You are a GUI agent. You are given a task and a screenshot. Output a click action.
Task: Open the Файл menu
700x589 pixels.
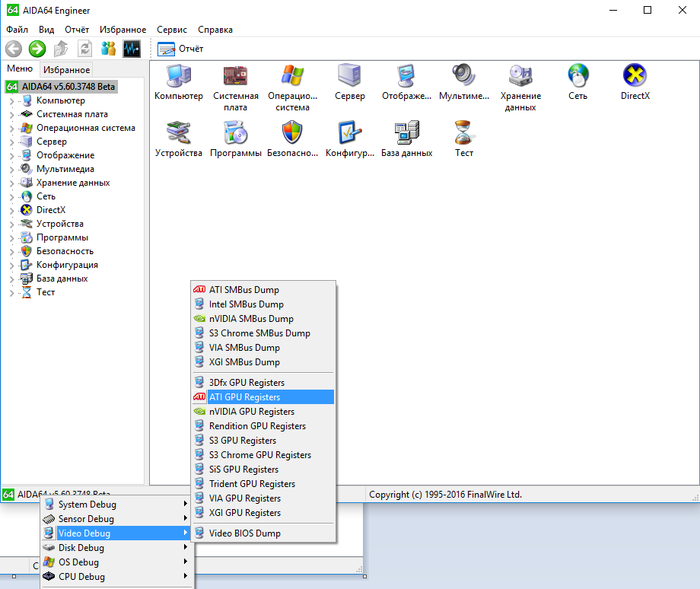pyautogui.click(x=17, y=30)
